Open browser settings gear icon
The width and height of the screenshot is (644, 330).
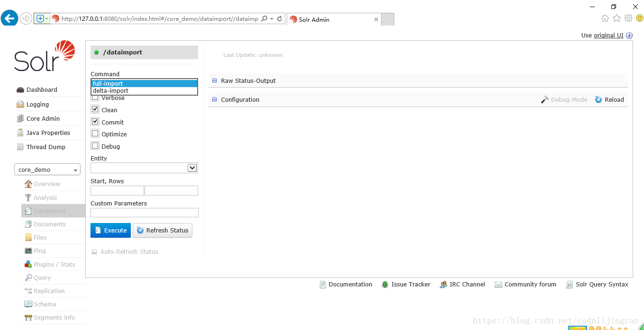(x=628, y=18)
